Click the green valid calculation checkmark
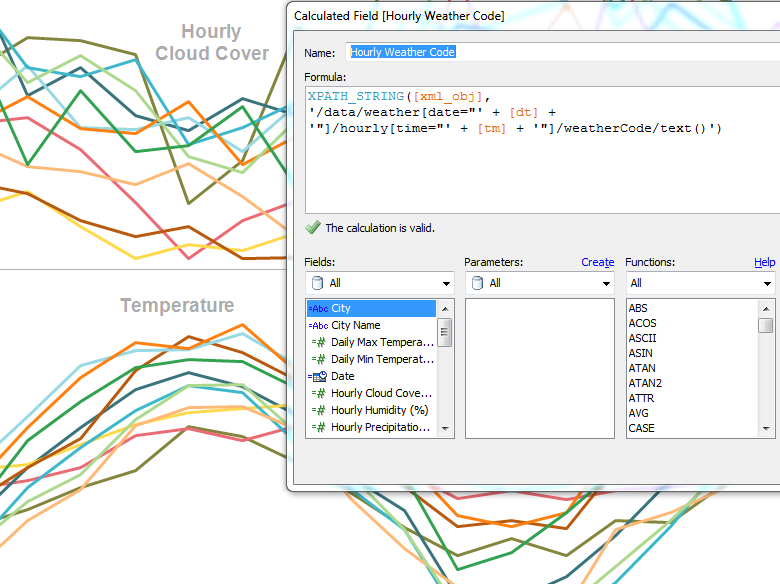Viewport: 780px width, 584px height. click(313, 227)
